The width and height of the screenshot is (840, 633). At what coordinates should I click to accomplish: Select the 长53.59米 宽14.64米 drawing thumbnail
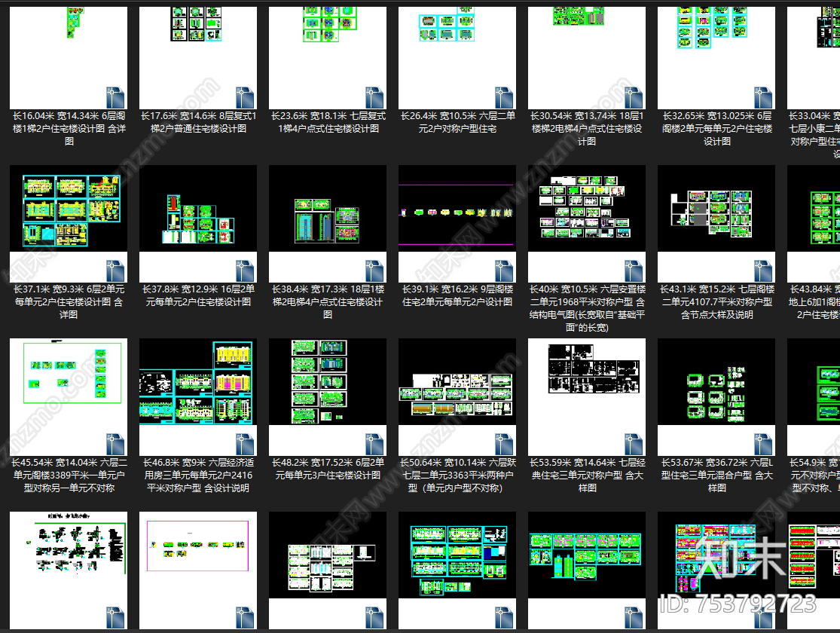coord(587,397)
